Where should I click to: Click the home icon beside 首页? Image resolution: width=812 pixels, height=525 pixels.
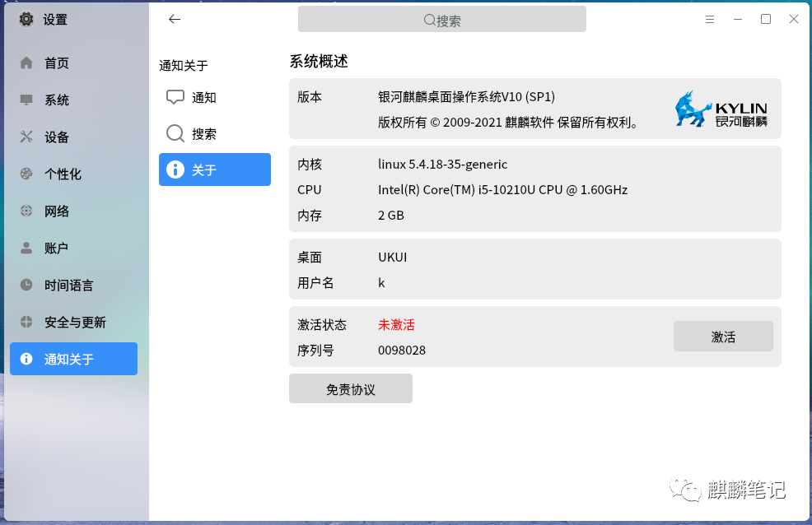coord(26,63)
